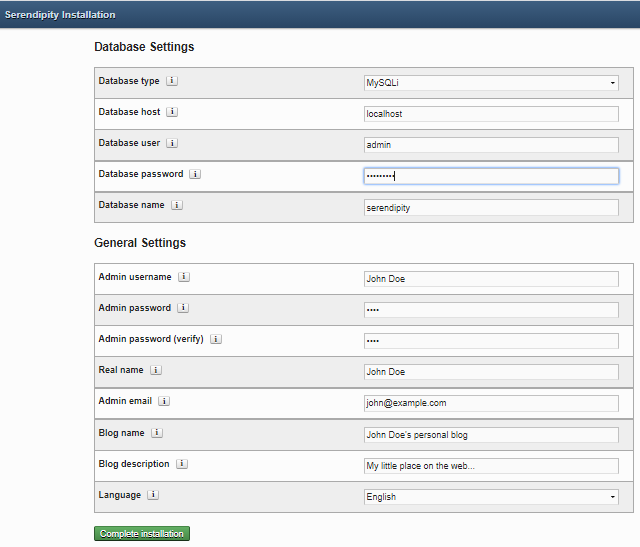Click the info icon beside Database user
The width and height of the screenshot is (640, 547).
coord(172,144)
